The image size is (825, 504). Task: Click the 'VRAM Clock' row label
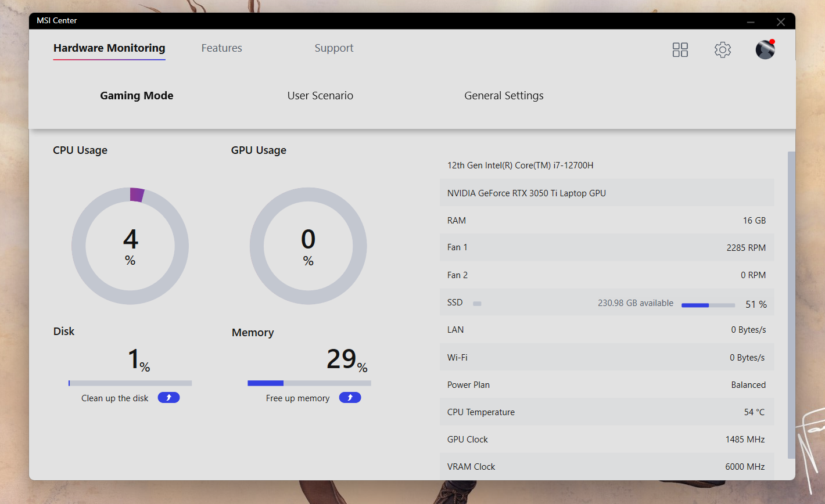pos(471,467)
